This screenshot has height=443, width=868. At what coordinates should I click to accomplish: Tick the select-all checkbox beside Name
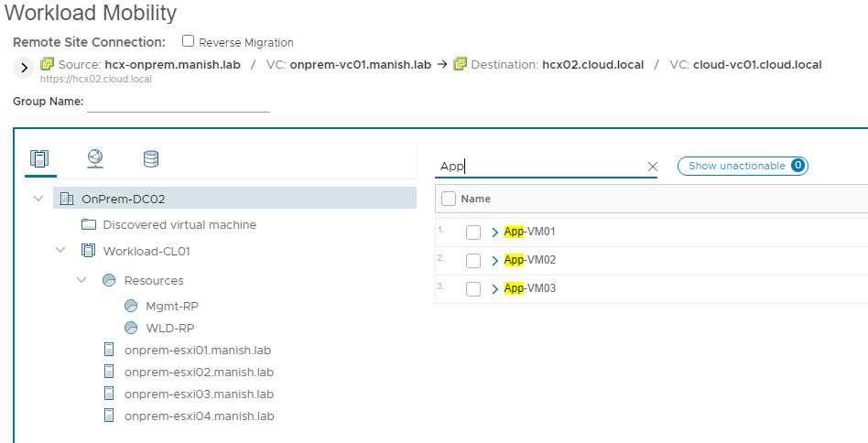click(449, 199)
